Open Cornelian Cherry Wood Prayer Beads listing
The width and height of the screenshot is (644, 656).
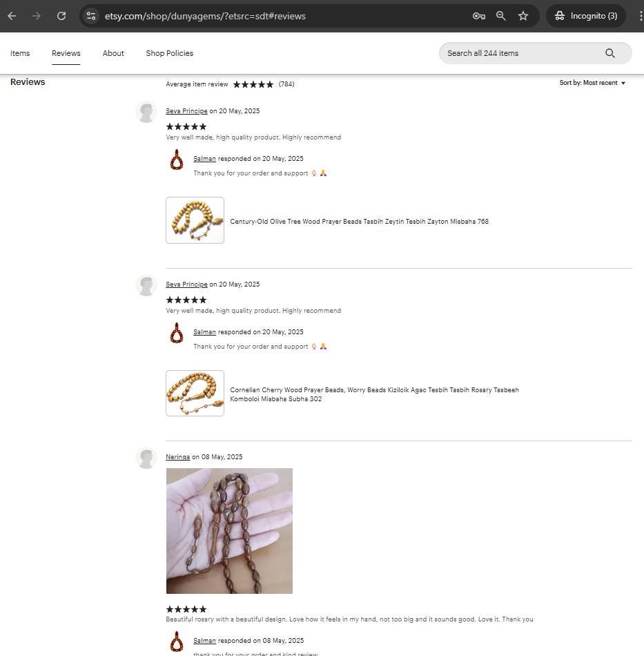(x=374, y=394)
